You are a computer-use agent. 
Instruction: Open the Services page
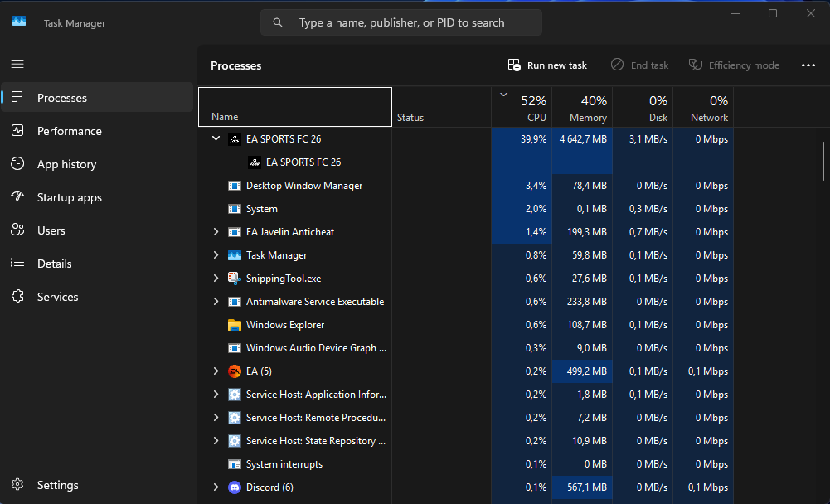pyautogui.click(x=97, y=297)
